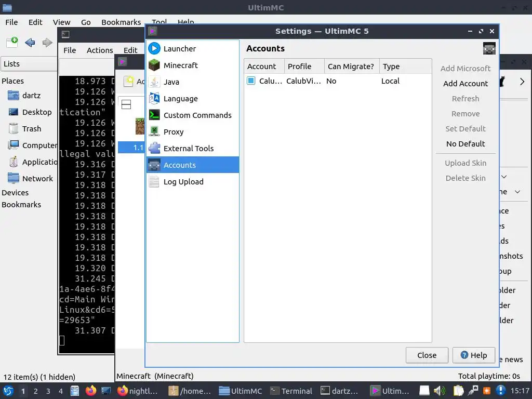Click the network connection tray icon
The height and width of the screenshot is (399, 532).
point(473,391)
